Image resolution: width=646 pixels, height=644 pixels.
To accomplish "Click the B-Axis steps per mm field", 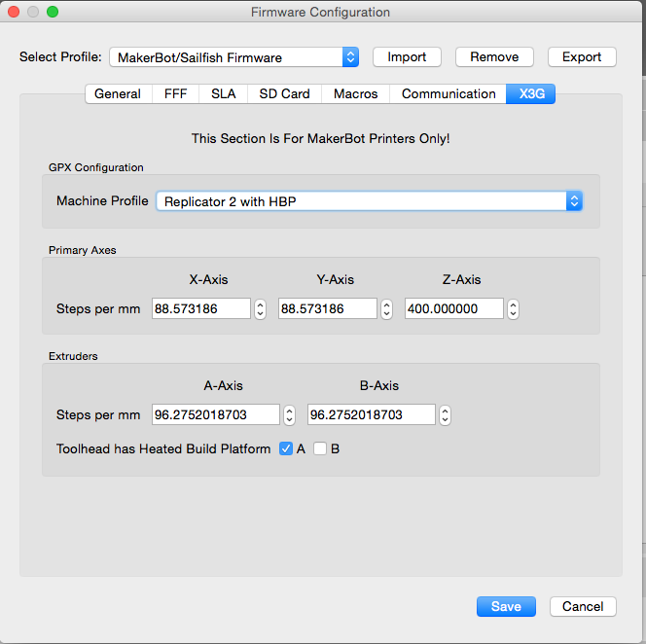I will point(372,414).
